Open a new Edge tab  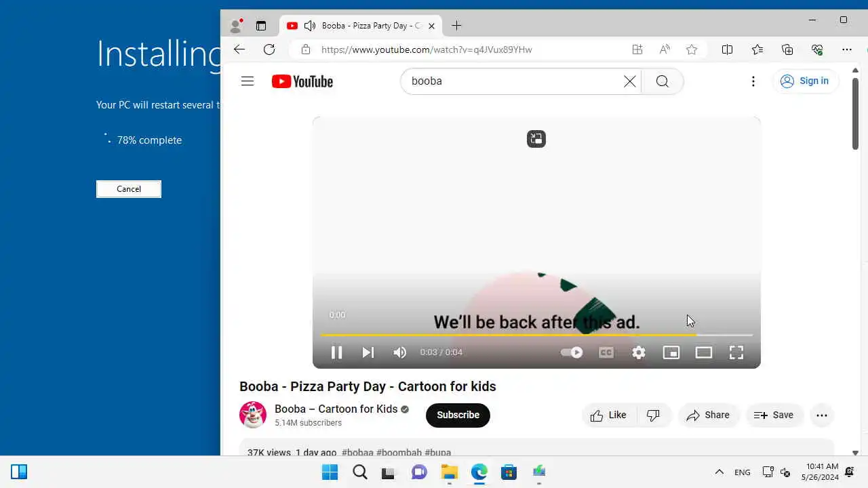click(456, 26)
